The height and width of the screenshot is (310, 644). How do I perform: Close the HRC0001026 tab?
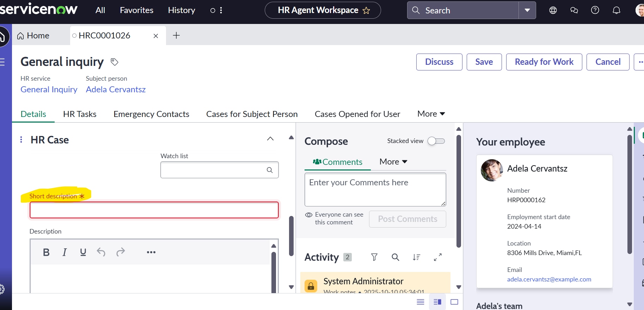(156, 36)
